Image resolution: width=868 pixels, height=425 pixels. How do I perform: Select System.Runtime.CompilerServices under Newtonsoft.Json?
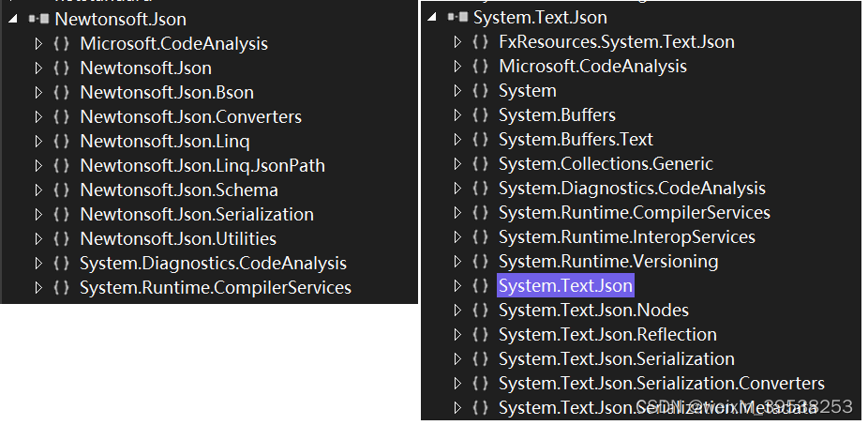click(x=216, y=288)
